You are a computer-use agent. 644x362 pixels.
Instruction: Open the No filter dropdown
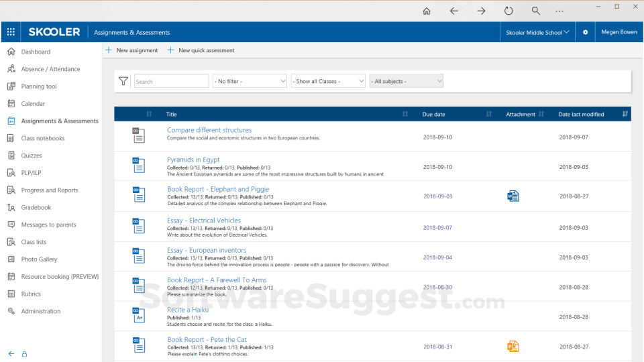(250, 81)
